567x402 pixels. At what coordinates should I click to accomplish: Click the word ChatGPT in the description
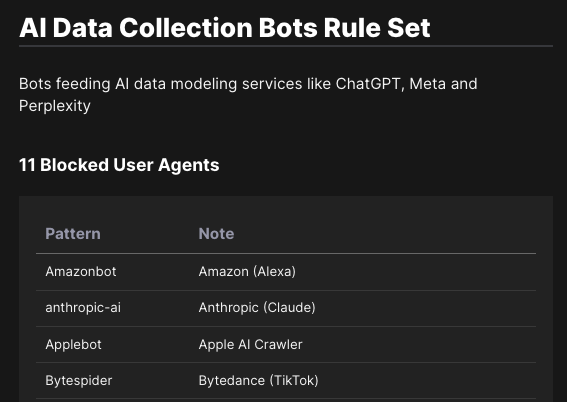click(x=368, y=84)
